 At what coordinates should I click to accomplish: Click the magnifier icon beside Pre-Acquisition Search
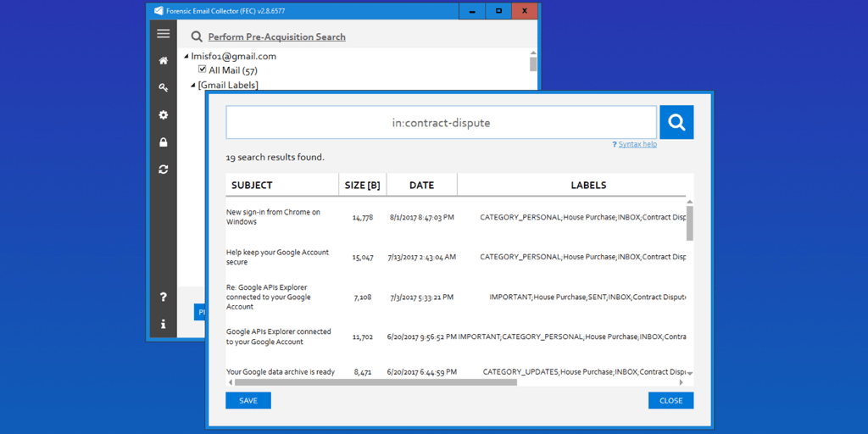tap(197, 36)
